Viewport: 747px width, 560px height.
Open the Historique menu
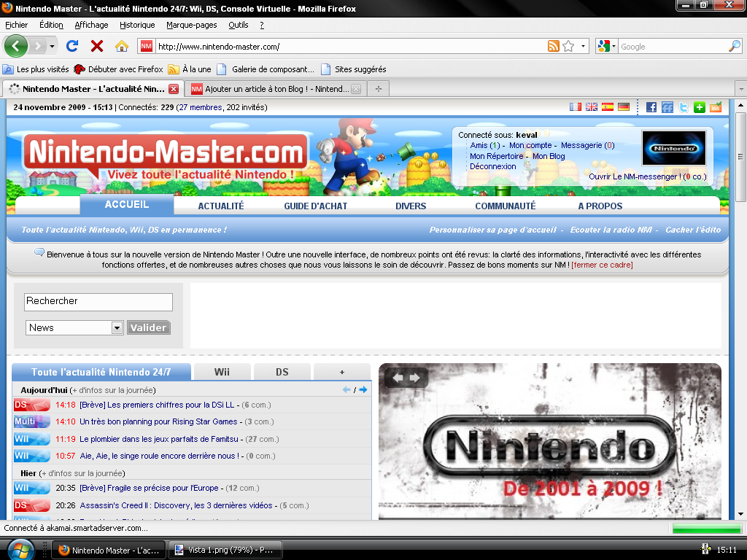[x=137, y=25]
